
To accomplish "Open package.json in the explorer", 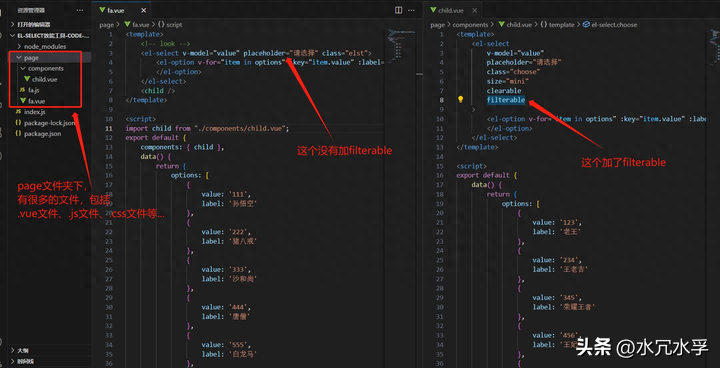I will pos(42,134).
